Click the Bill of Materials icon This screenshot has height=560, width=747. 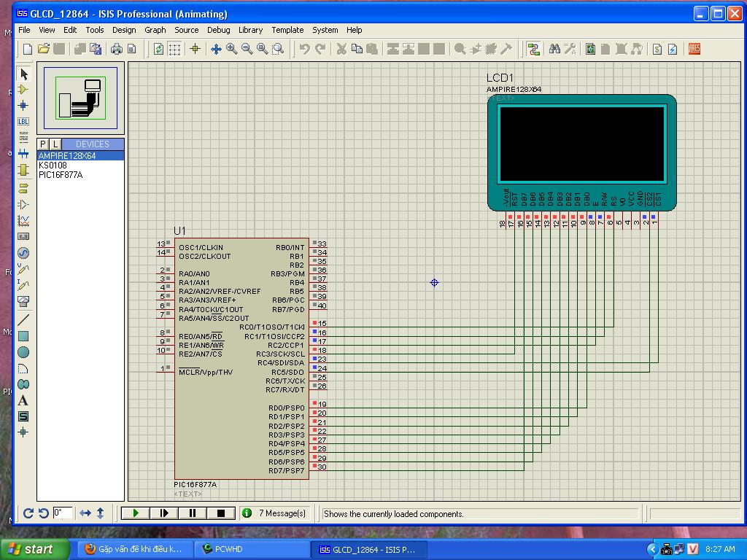657,49
